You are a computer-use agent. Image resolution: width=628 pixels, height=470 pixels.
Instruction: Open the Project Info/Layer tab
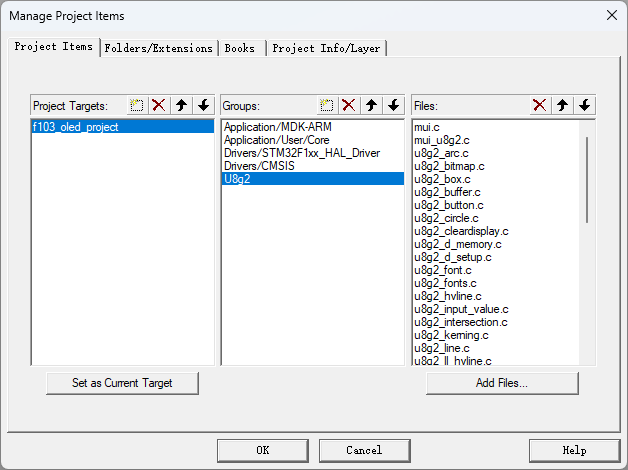tap(326, 48)
